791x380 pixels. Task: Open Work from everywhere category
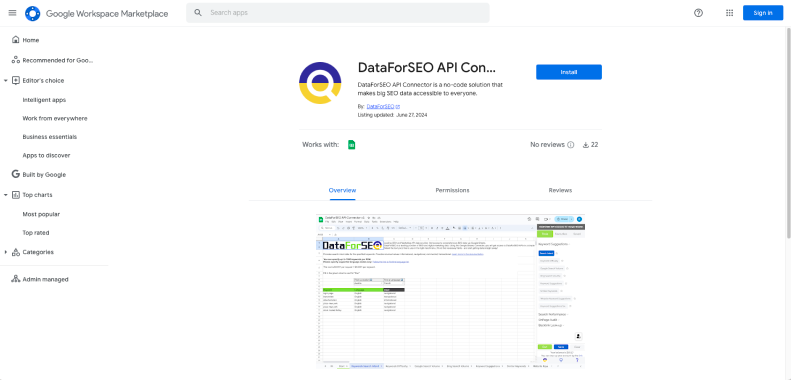(x=55, y=119)
